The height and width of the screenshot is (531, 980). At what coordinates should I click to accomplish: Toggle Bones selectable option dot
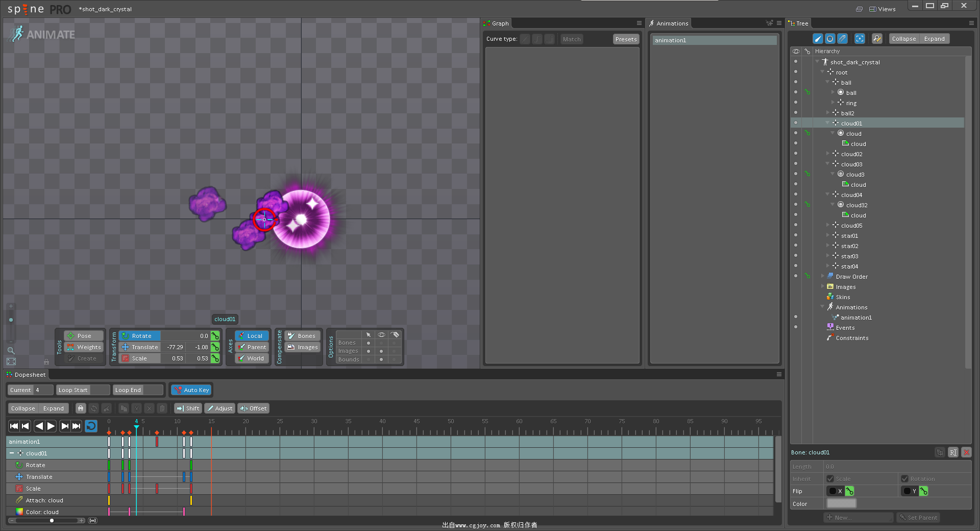(369, 343)
